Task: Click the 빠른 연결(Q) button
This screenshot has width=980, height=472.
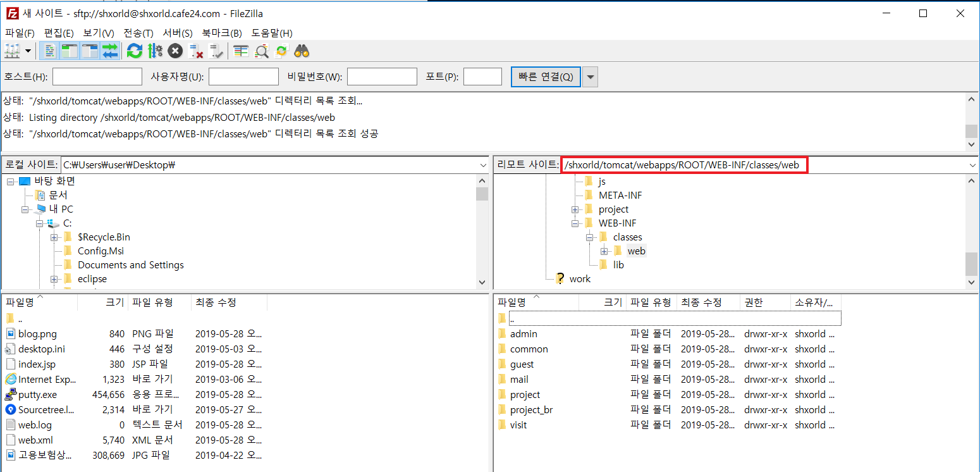Action: (x=546, y=77)
